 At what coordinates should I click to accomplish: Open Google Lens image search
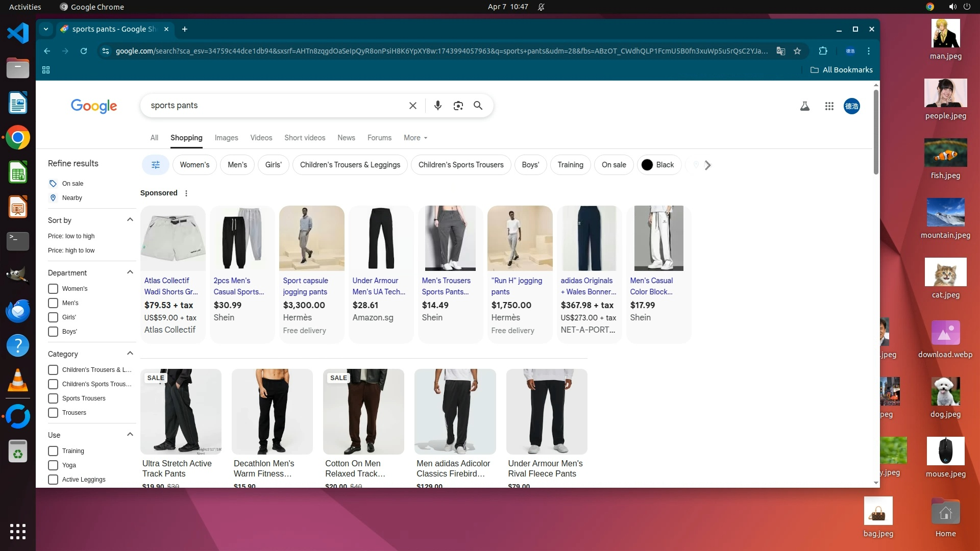[x=458, y=106]
